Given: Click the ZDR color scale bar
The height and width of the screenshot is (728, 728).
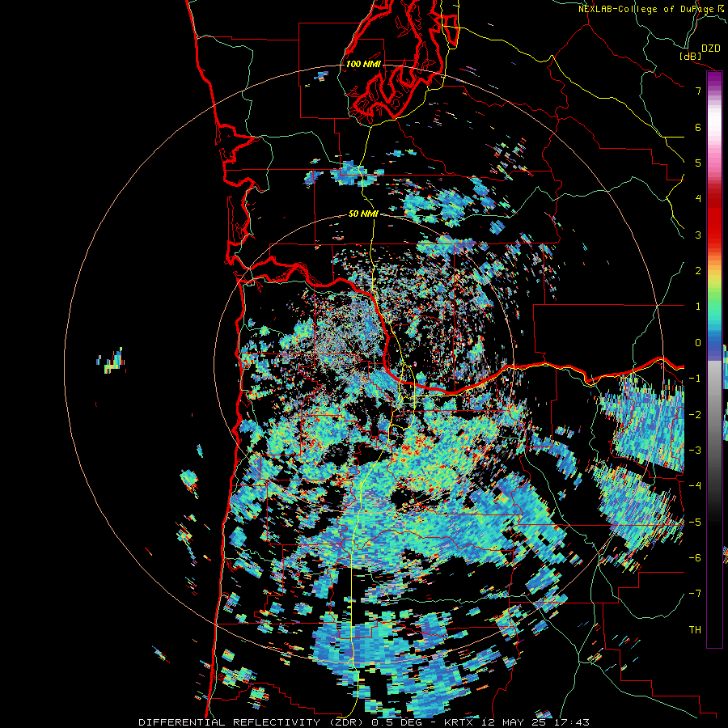Looking at the screenshot, I should point(714,359).
